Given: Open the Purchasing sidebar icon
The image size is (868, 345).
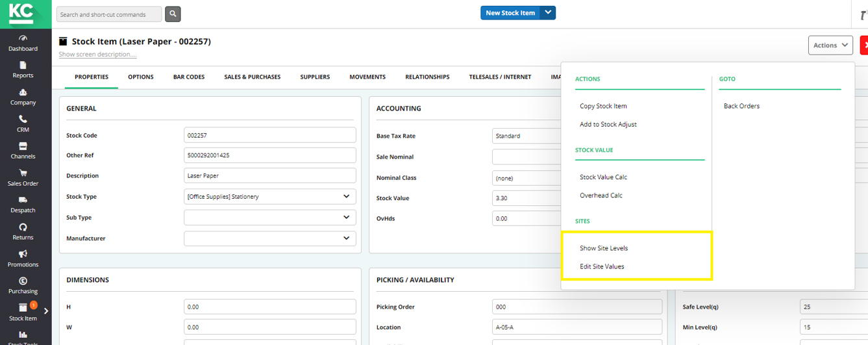Looking at the screenshot, I should 23,281.
